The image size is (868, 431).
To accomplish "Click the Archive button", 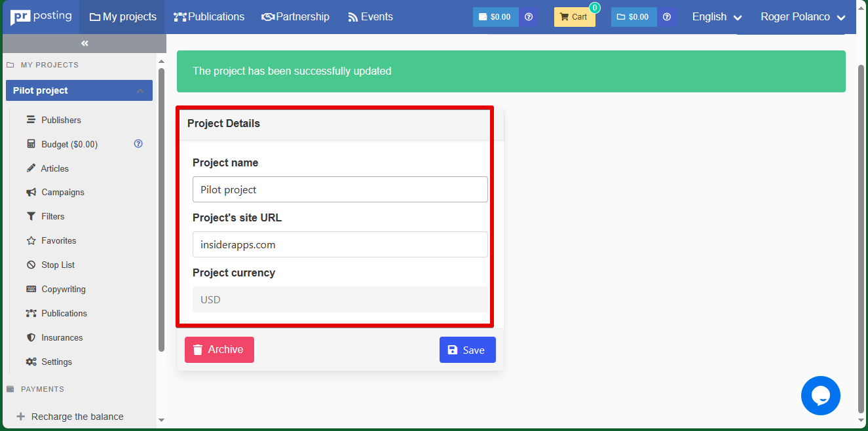I will (x=219, y=350).
